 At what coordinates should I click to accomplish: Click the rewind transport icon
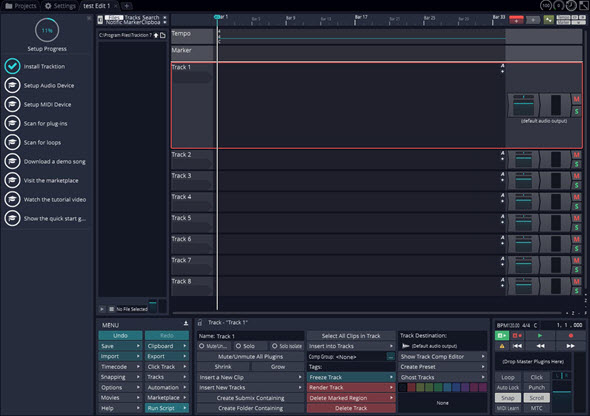coord(540,346)
